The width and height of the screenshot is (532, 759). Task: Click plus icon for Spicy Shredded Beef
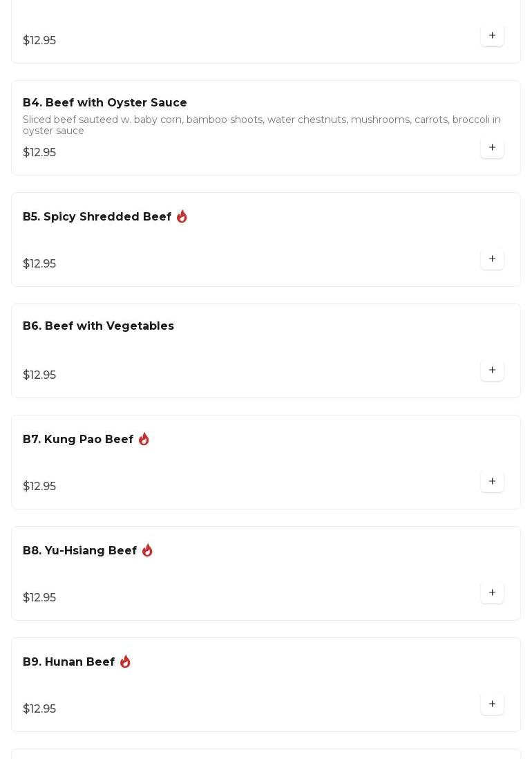click(492, 259)
